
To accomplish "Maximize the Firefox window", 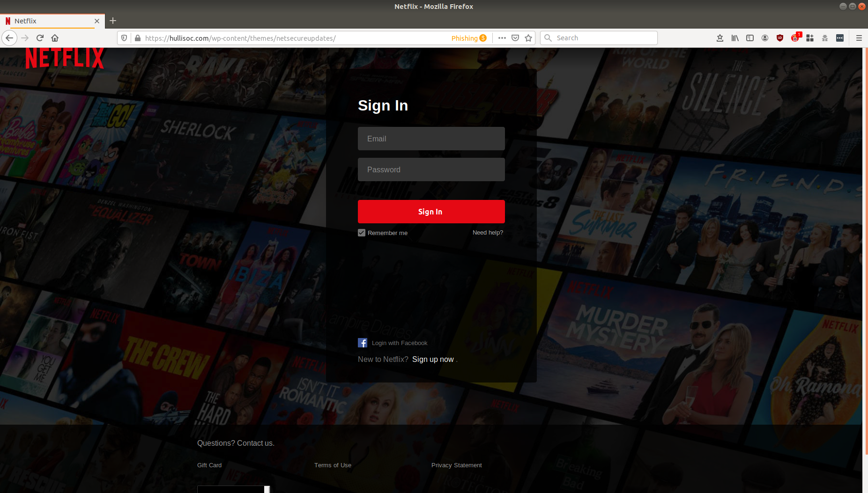I will click(852, 6).
